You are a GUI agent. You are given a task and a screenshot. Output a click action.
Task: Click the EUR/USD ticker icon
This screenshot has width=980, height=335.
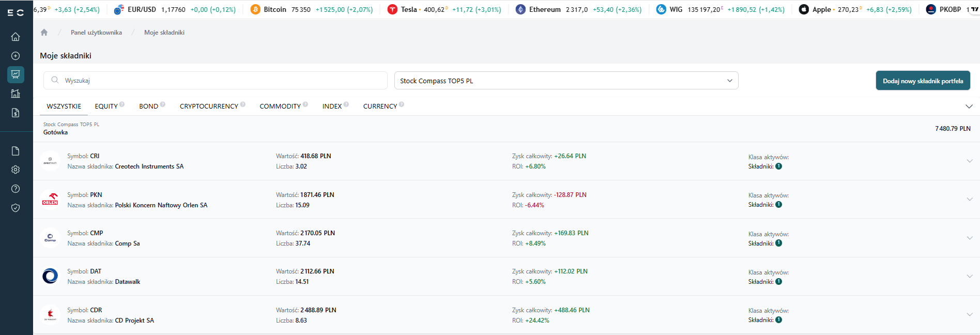coord(119,9)
